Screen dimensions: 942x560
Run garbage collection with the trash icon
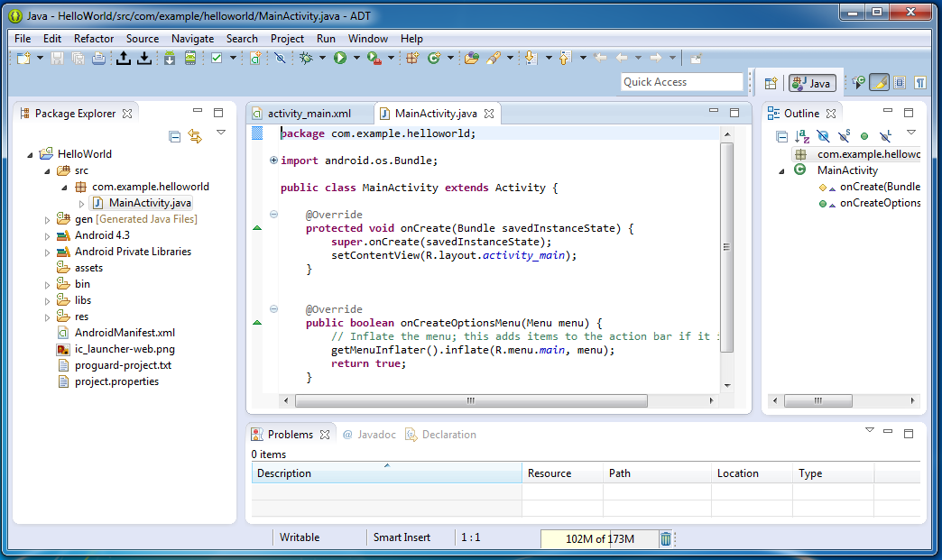click(x=666, y=538)
